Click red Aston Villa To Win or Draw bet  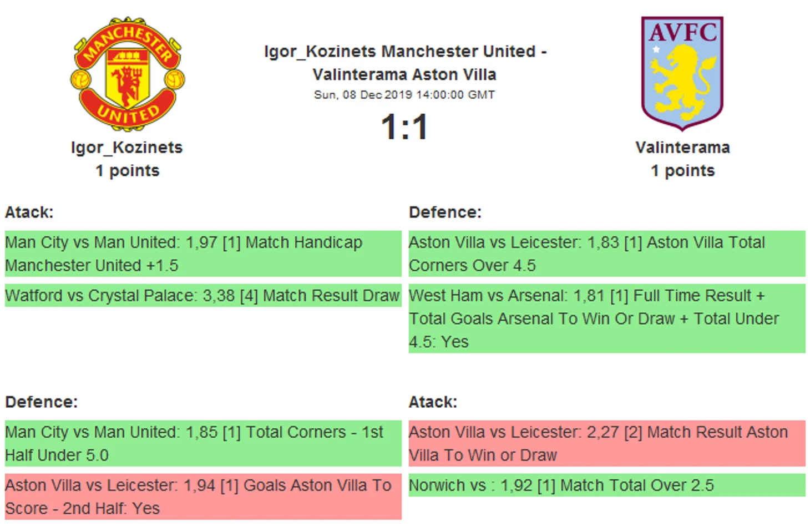click(x=607, y=443)
